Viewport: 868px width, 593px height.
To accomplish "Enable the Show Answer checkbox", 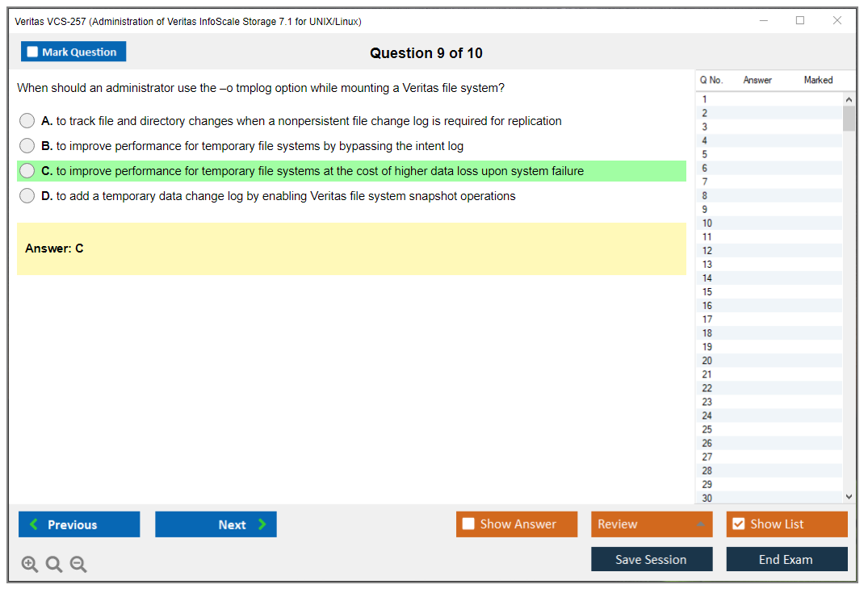I will tap(468, 524).
